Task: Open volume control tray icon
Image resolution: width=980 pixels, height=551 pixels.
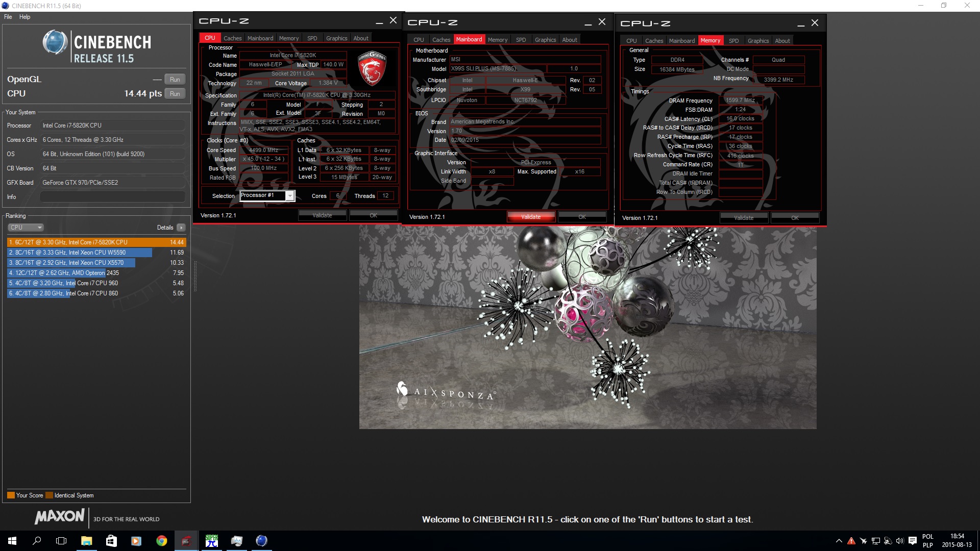Action: [899, 541]
